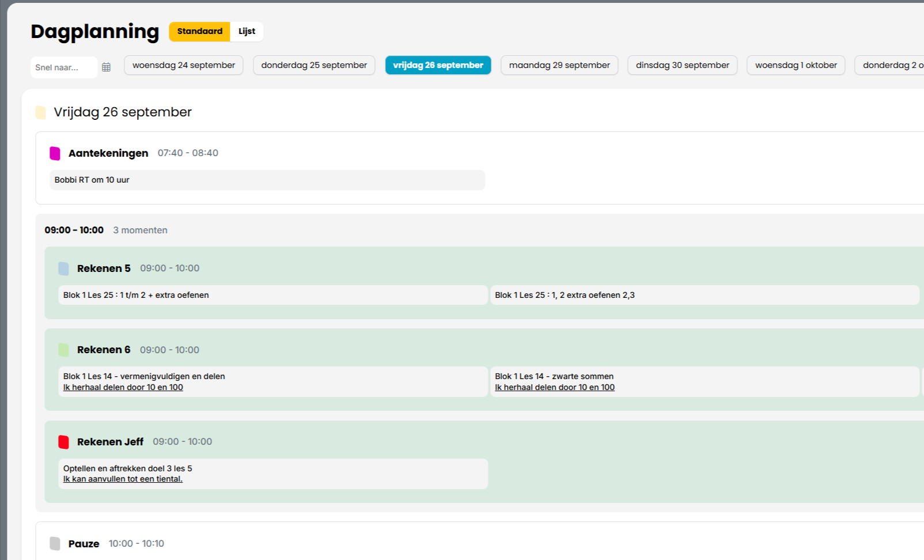This screenshot has height=560, width=924.
Task: Select the vrijdag 26 september tab
Action: click(x=438, y=66)
